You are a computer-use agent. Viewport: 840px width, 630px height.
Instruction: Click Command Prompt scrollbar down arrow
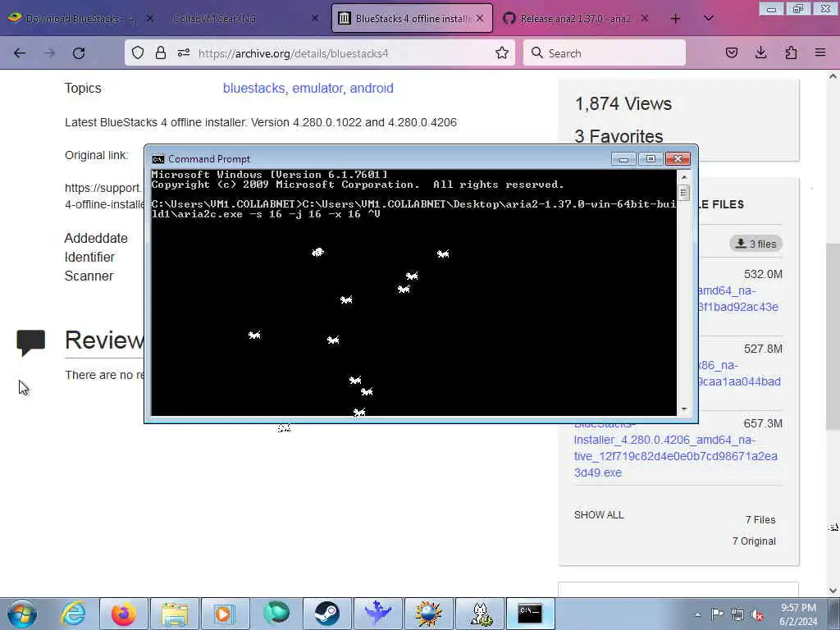pos(683,409)
